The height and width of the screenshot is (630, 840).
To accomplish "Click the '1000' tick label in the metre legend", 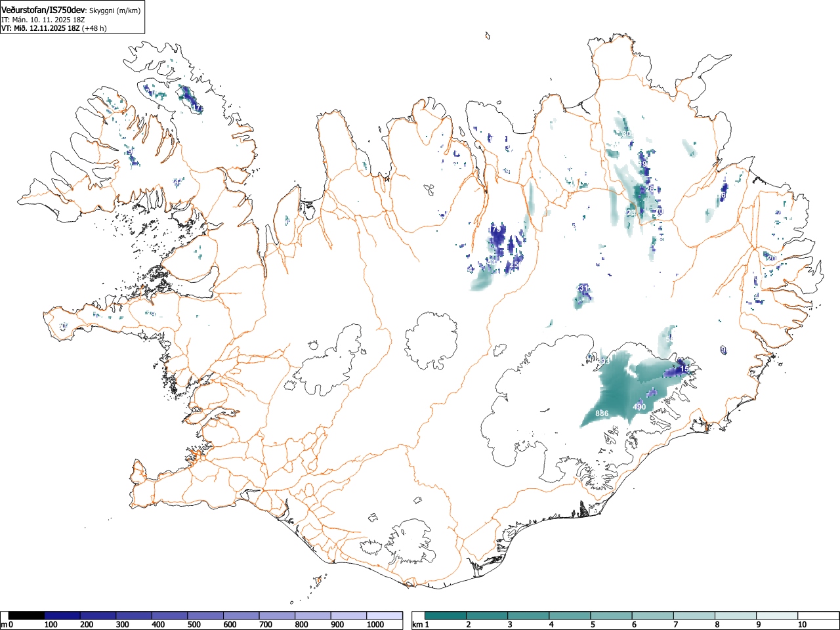I will tap(375, 625).
